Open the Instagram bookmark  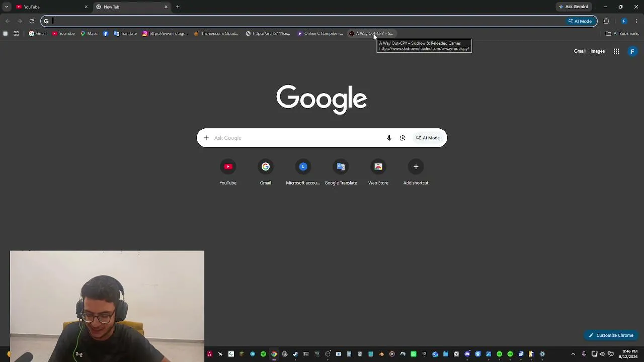tap(165, 34)
